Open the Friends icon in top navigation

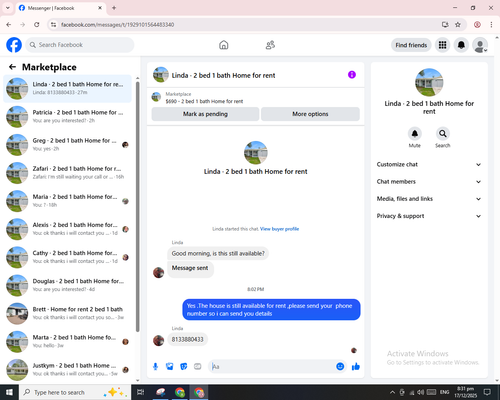pos(270,45)
